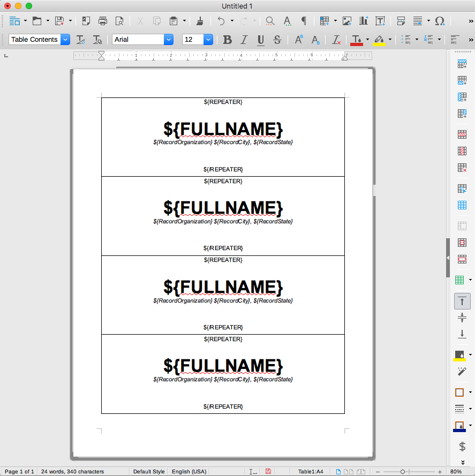Image resolution: width=475 pixels, height=476 pixels.
Task: Open the table borders dropdown arrow
Action: click(470, 392)
